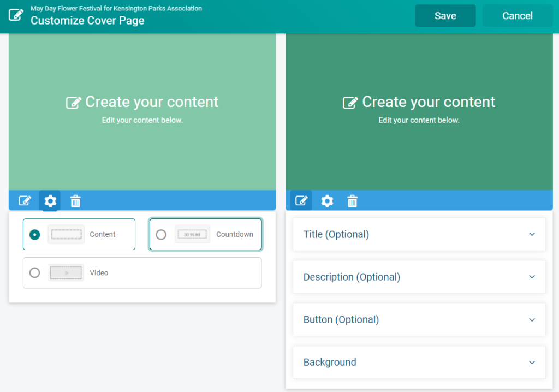
Task: Click the Countdown option label
Action: coord(235,234)
